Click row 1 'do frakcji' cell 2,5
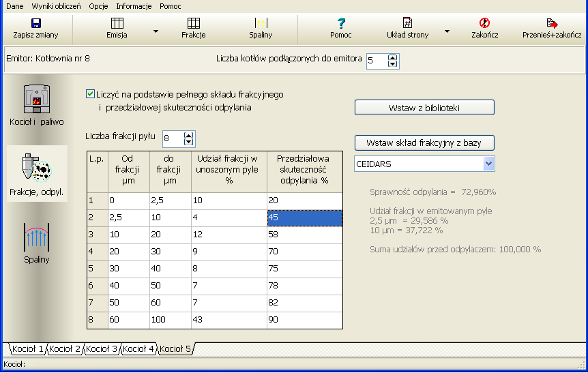Image resolution: width=588 pixels, height=373 pixels. click(171, 200)
